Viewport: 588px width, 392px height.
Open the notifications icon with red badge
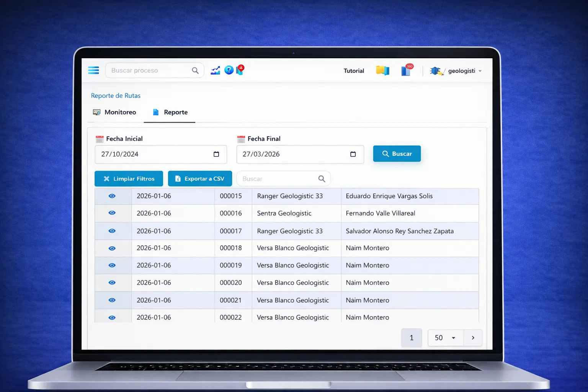407,70
